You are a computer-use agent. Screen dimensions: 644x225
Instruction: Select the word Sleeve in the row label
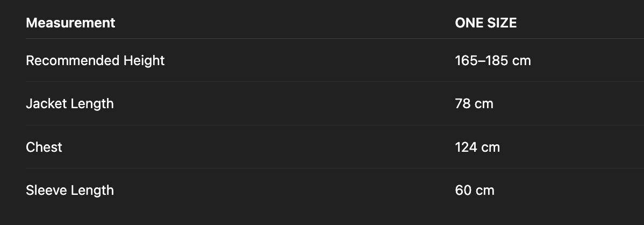pos(45,190)
